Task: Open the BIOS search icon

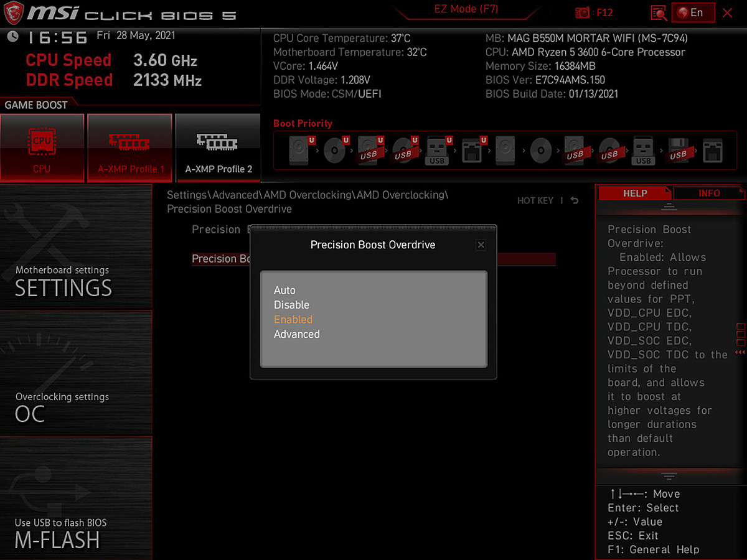Action: [x=659, y=12]
